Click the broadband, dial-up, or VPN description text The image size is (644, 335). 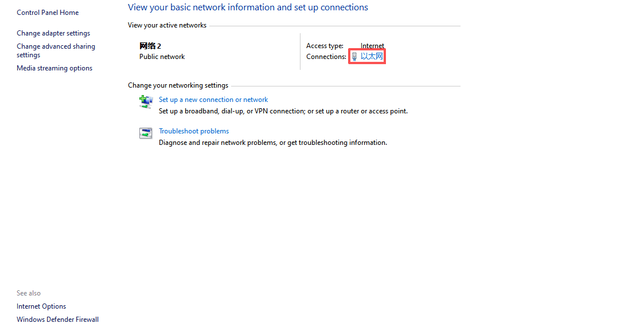283,111
